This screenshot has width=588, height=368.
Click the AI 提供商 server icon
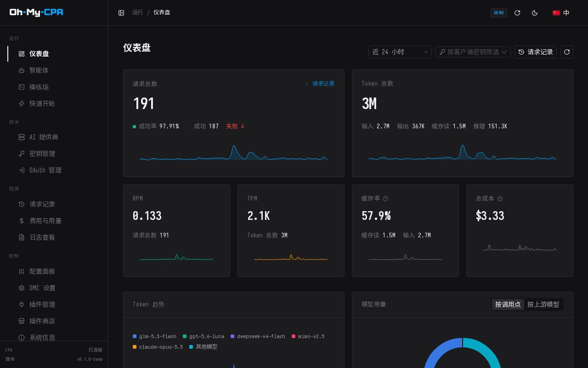click(x=22, y=137)
